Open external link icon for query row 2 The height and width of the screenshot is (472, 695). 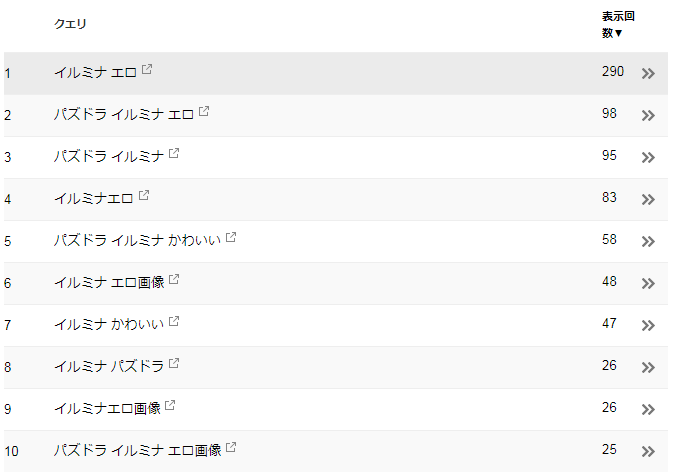tap(204, 111)
